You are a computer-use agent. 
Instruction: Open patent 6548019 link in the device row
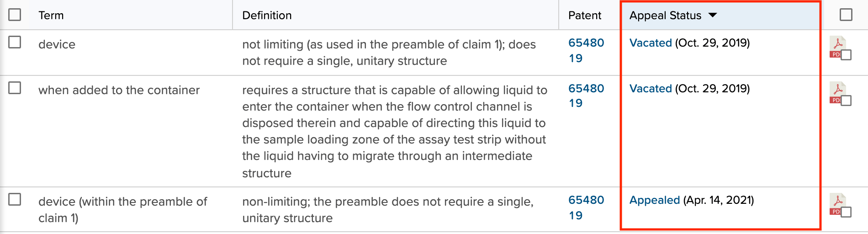tap(586, 50)
